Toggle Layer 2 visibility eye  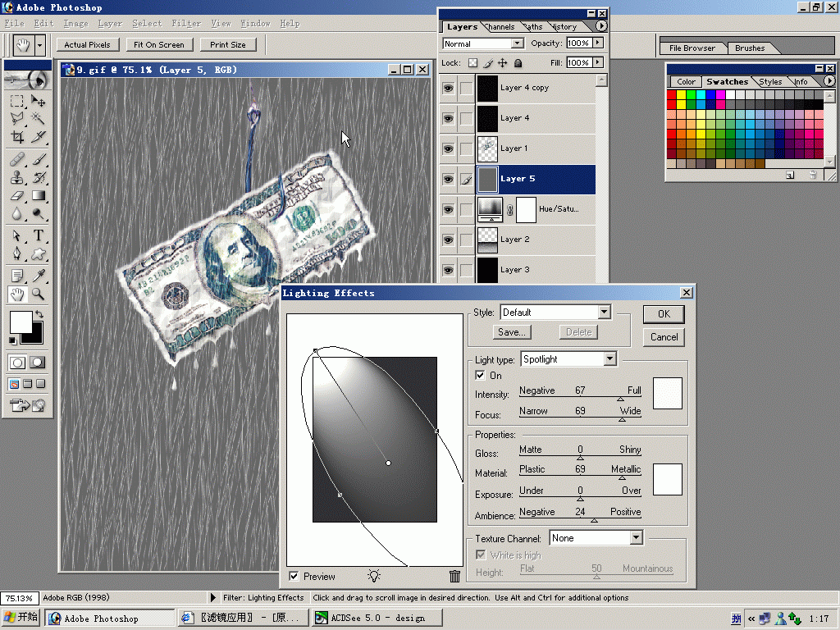pos(449,240)
